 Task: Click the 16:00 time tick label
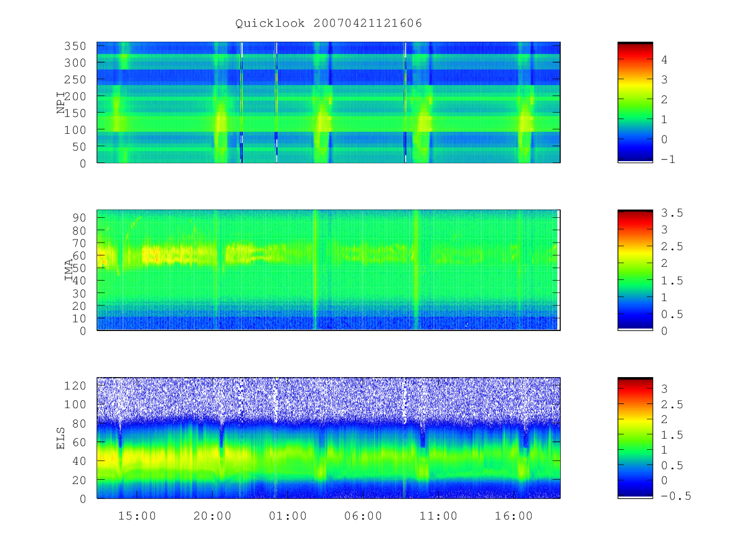click(514, 516)
